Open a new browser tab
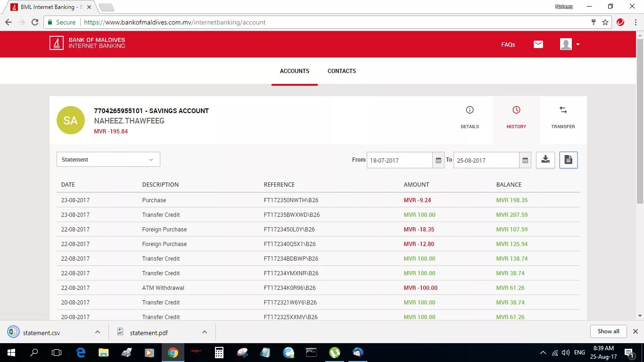 click(107, 8)
